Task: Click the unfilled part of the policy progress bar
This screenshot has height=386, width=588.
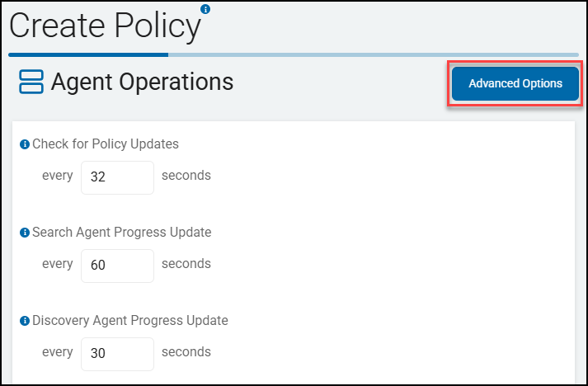Action: pos(371,55)
